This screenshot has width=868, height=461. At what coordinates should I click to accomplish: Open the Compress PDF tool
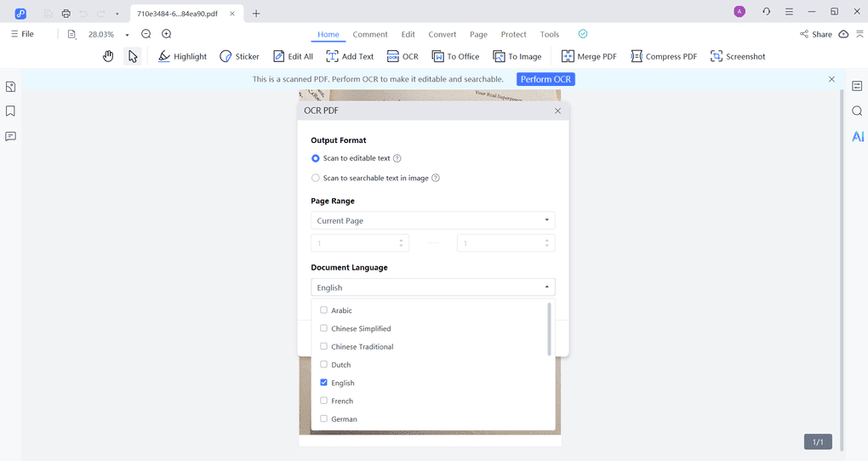[664, 56]
